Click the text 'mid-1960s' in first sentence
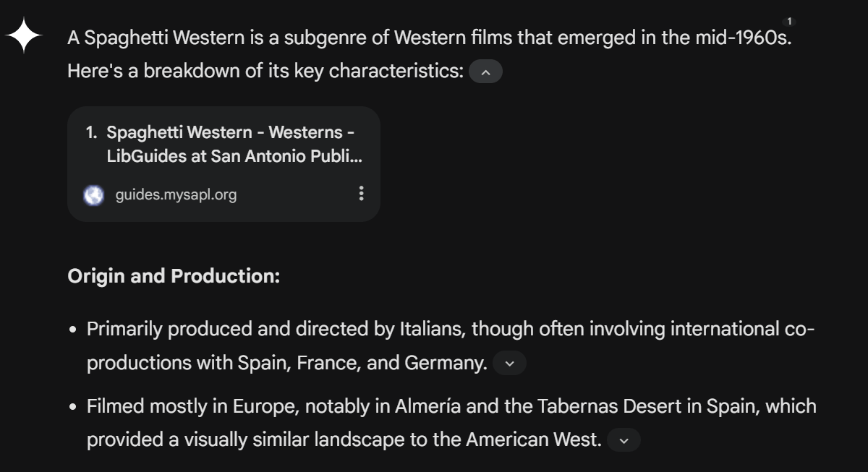This screenshot has width=868, height=472. (x=740, y=37)
